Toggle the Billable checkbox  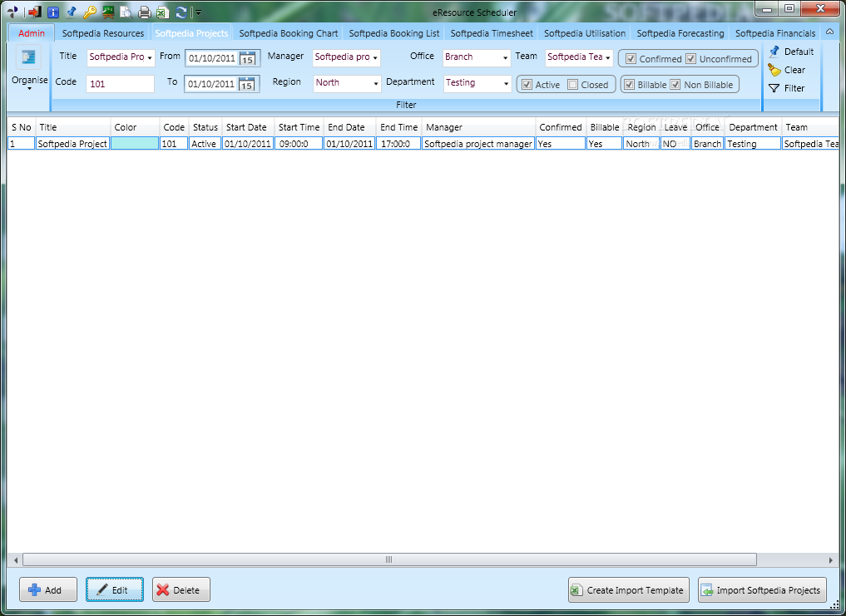(x=629, y=84)
